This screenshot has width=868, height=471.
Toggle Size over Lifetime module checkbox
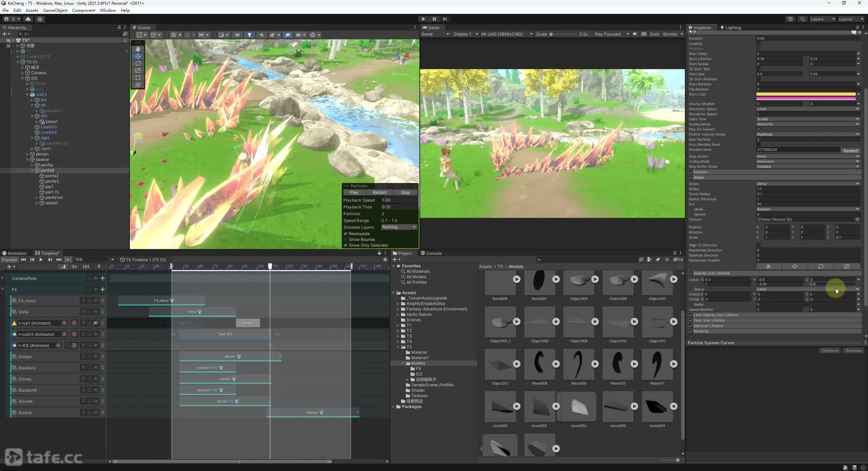[x=691, y=326]
